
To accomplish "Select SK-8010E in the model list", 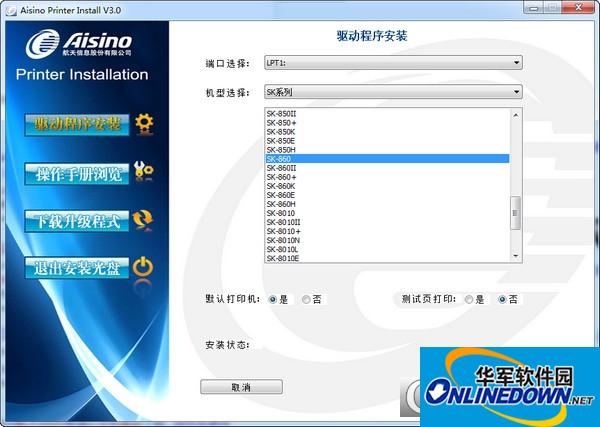I will (387, 258).
